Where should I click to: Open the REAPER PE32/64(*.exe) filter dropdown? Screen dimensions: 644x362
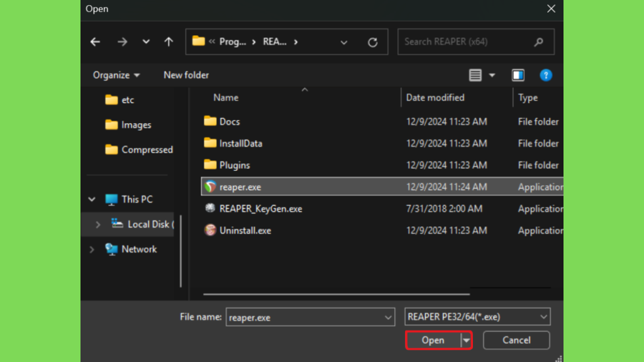click(x=477, y=317)
